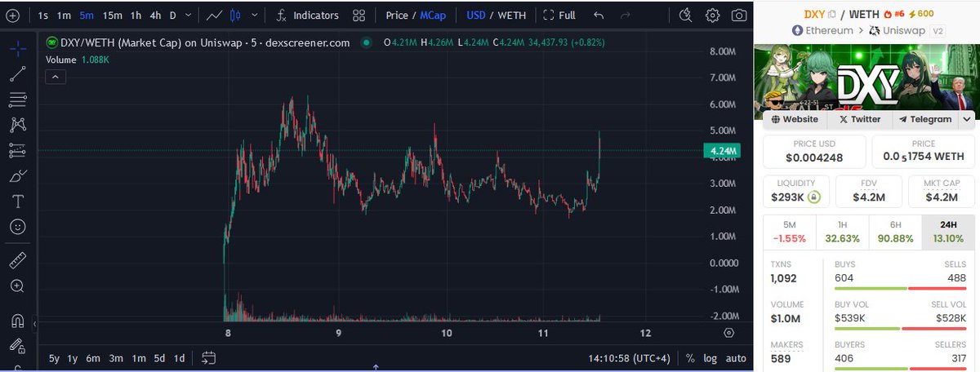This screenshot has width=980, height=372.
Task: Open chart settings gear
Action: click(712, 15)
